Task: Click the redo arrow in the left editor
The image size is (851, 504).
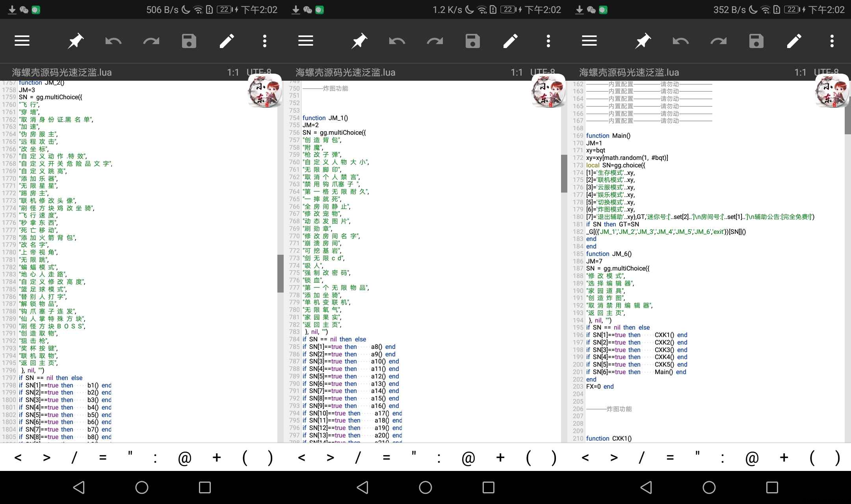Action: 151,41
